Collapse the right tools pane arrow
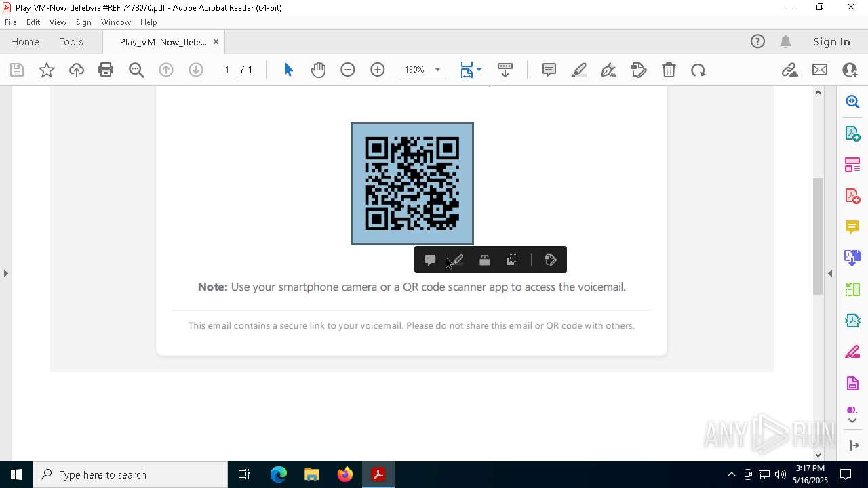Viewport: 868px width, 488px height. point(830,274)
